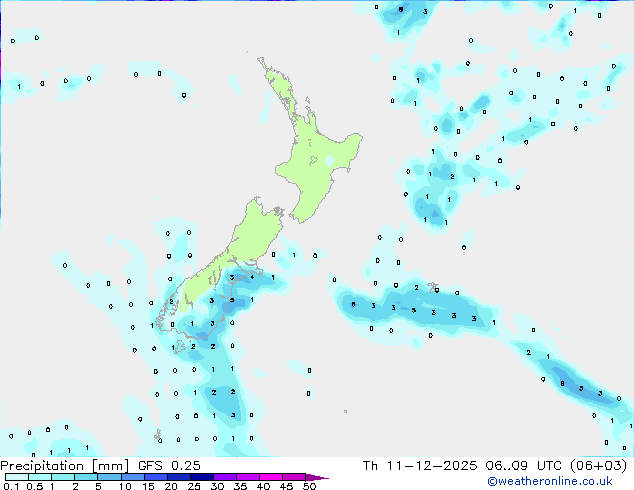Click the "0.1" legend scale label
The image size is (634, 490).
(11, 486)
